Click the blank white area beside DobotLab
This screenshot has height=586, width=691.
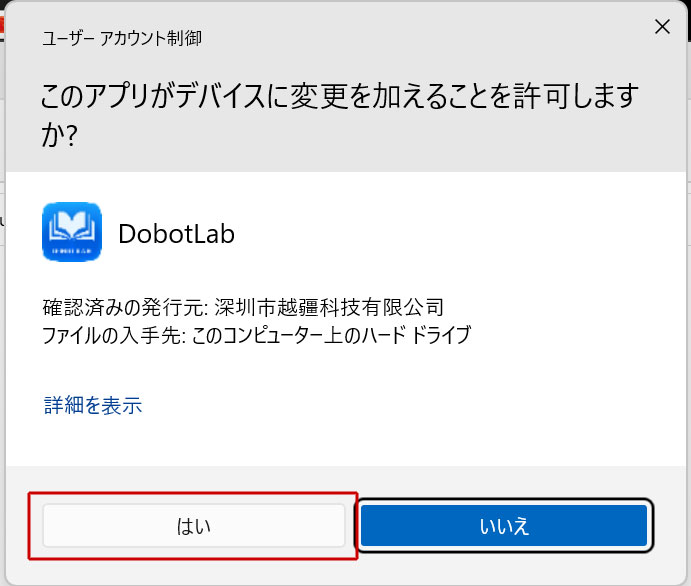point(450,233)
